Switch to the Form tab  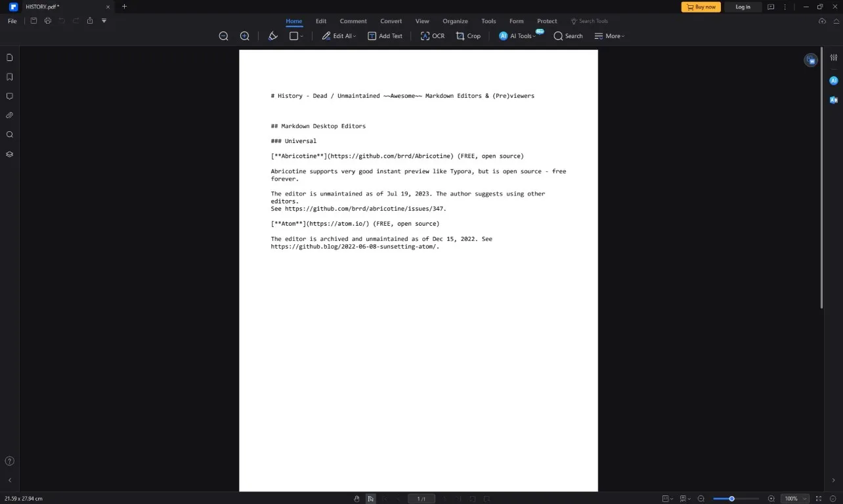click(517, 21)
